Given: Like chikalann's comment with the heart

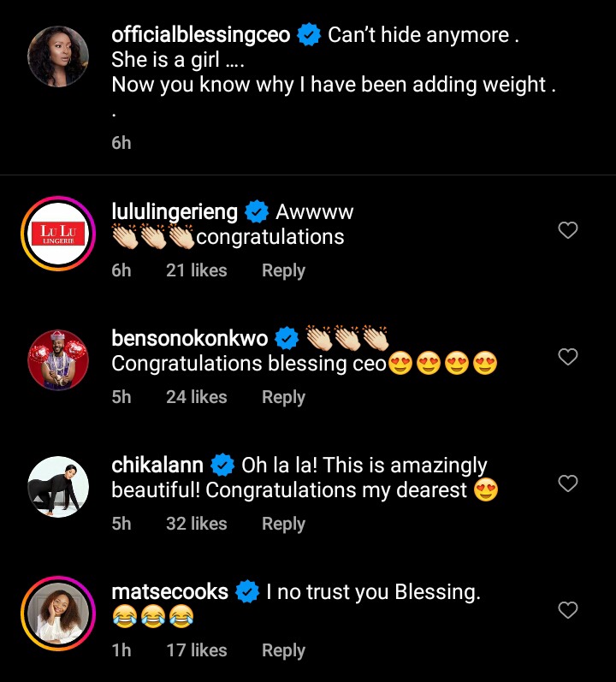Looking at the screenshot, I should [567, 483].
